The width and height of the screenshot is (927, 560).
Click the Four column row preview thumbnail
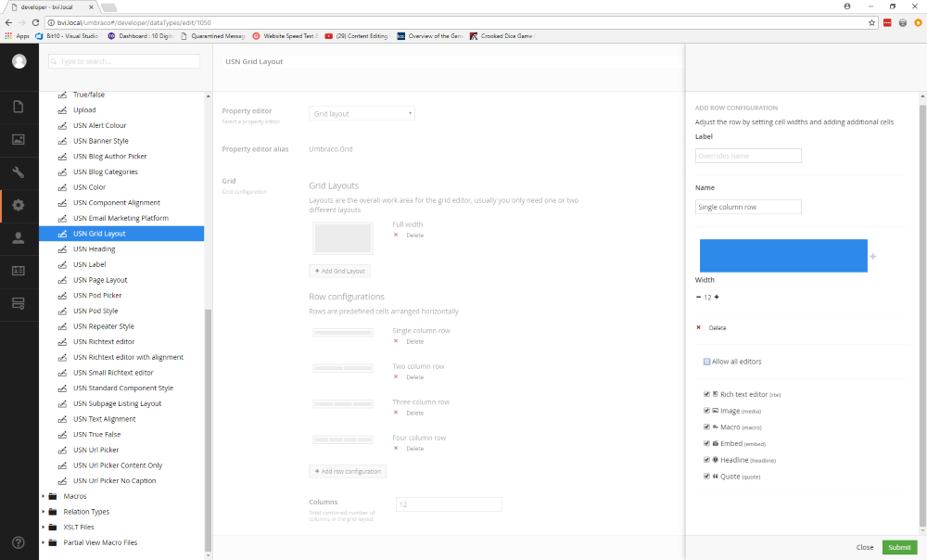pyautogui.click(x=343, y=439)
